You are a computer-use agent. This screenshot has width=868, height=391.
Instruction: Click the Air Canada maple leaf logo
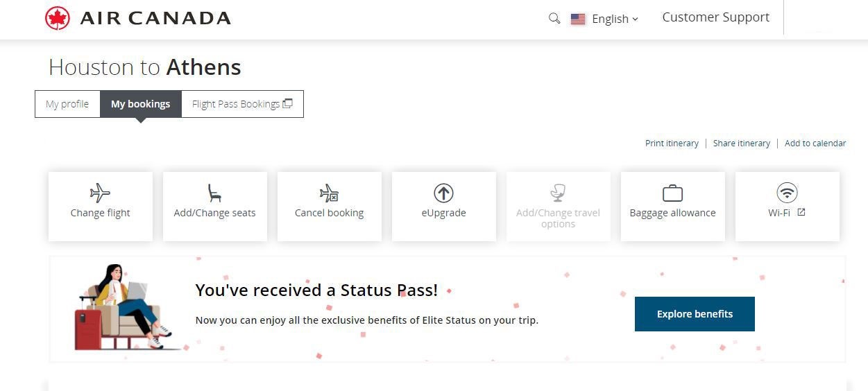[58, 19]
